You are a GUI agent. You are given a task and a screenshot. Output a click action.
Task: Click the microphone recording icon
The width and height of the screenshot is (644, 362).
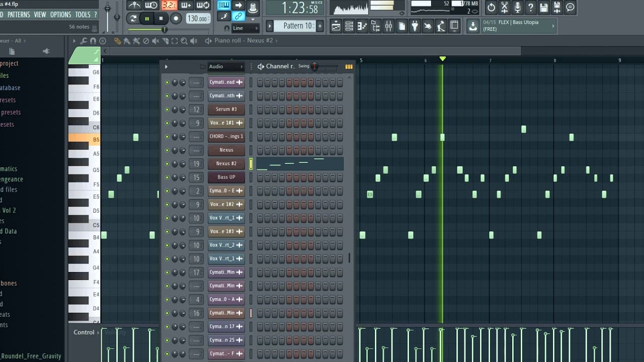point(517,7)
